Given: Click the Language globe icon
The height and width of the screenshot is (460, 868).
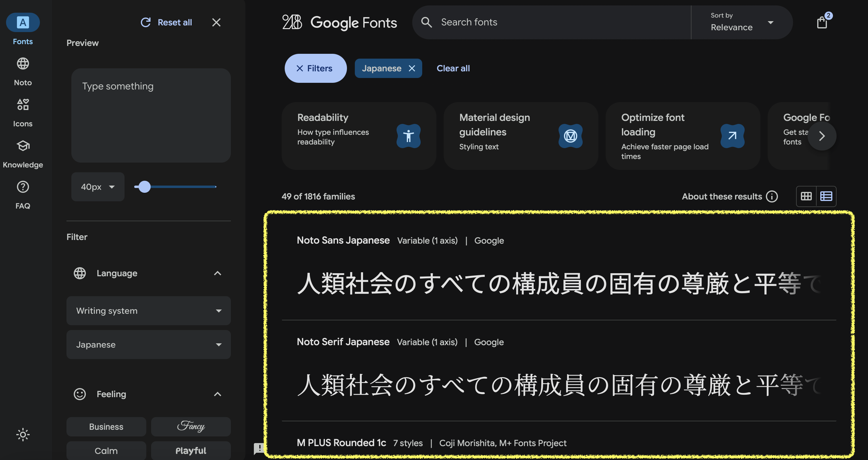Looking at the screenshot, I should (x=80, y=273).
